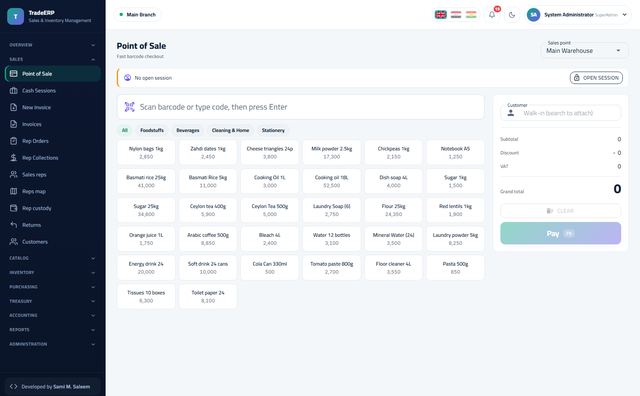Screen dimensions: 640x396
Task: Add Tissues 10 boxes product
Action: click(x=146, y=296)
